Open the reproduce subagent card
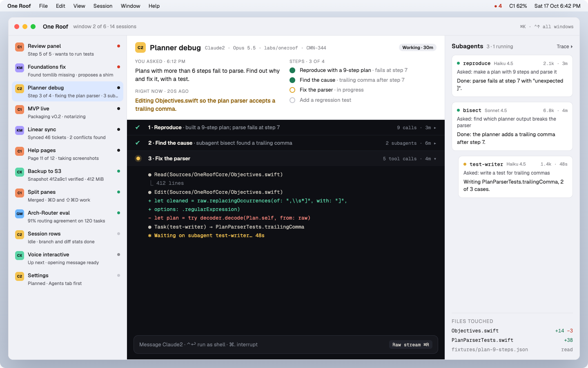 512,76
